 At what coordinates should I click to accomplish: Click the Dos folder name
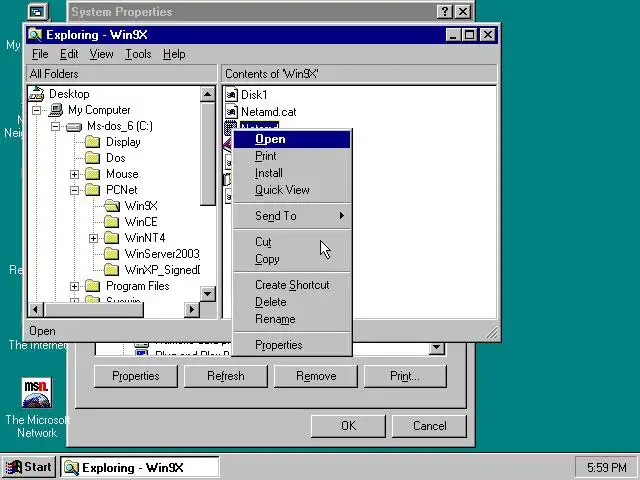click(116, 158)
